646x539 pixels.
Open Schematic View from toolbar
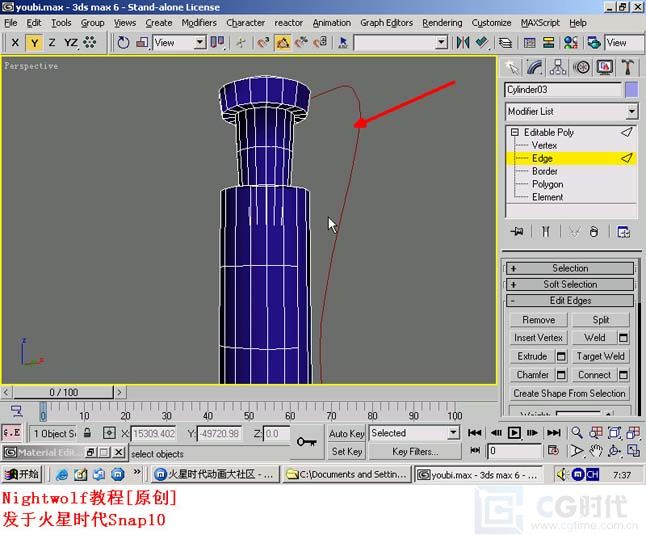click(549, 42)
